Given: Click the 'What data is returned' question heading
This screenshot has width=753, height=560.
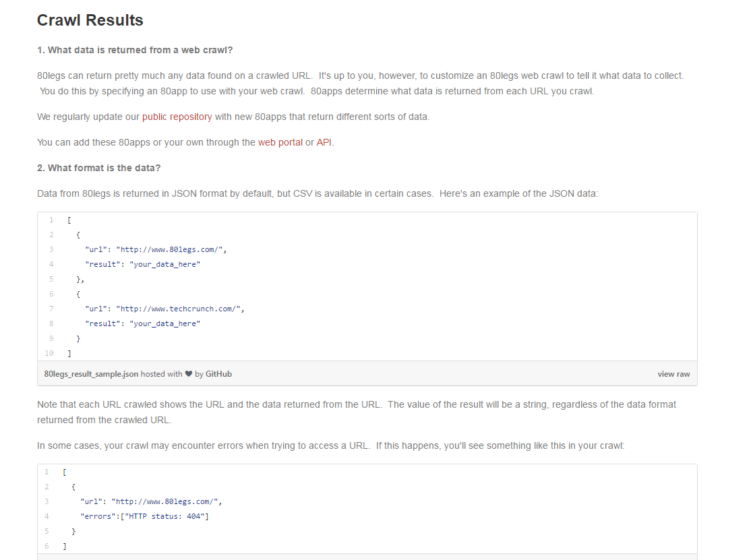Looking at the screenshot, I should coord(135,50).
